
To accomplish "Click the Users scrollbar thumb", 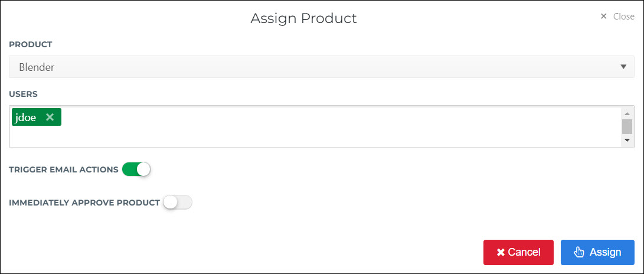I will tap(627, 127).
